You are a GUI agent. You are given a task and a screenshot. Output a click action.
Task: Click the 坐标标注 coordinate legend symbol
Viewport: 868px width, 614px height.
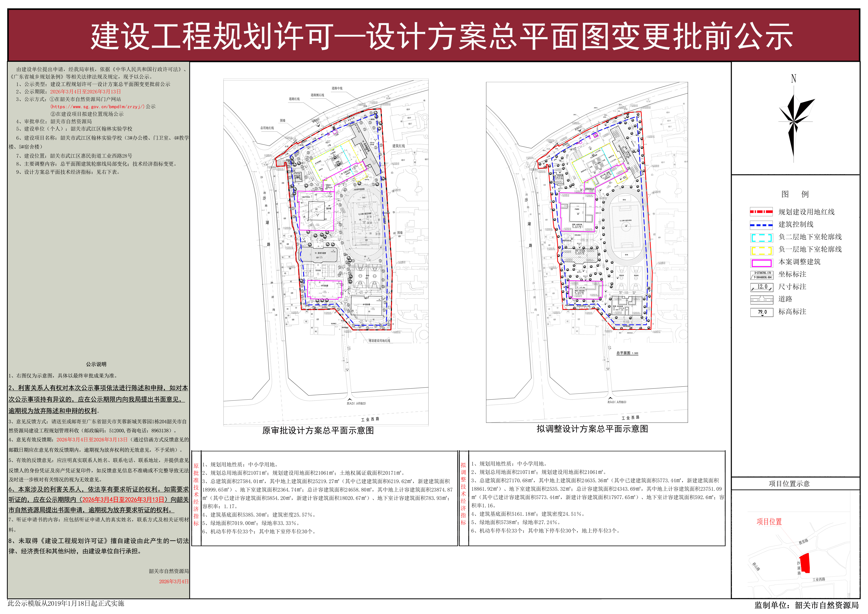(762, 275)
